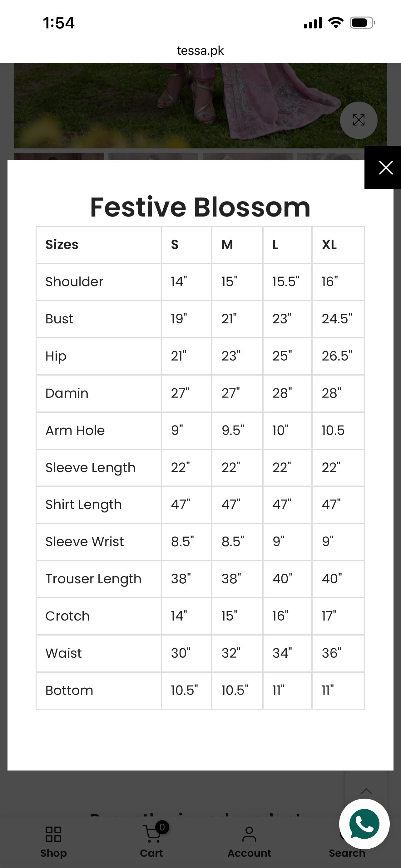Open WhatsApp chat bubble icon
The image size is (401, 868).
(x=364, y=824)
